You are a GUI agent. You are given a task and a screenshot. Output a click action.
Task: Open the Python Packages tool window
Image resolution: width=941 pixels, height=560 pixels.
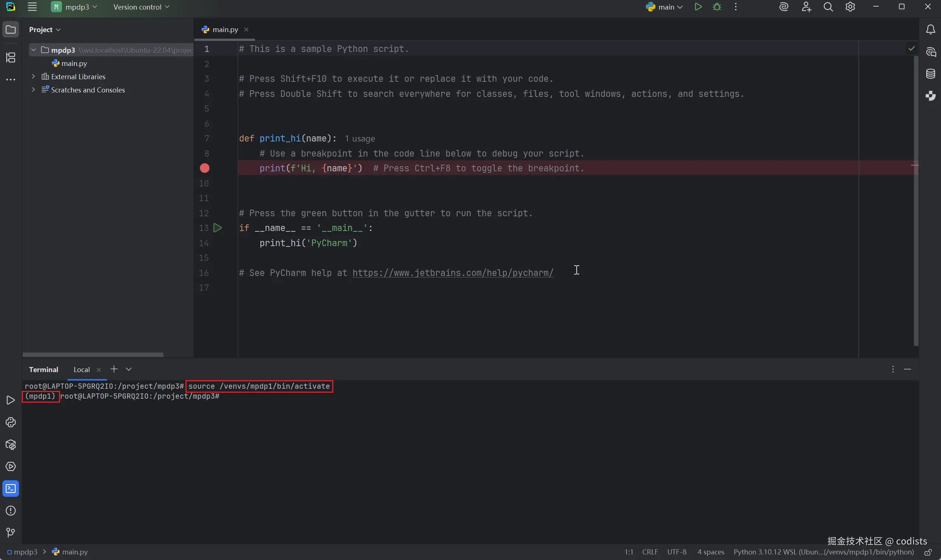(x=11, y=445)
